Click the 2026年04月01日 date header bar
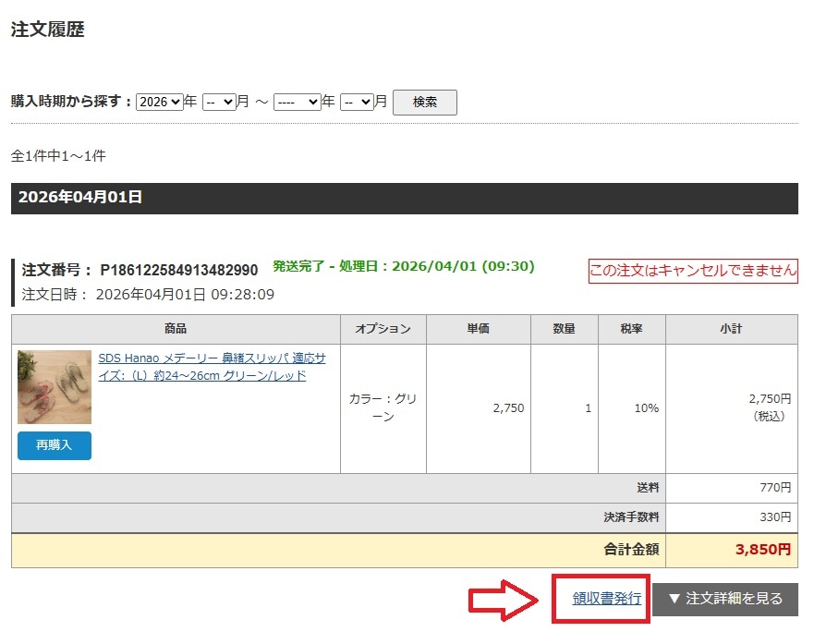The height and width of the screenshot is (644, 814). (404, 198)
